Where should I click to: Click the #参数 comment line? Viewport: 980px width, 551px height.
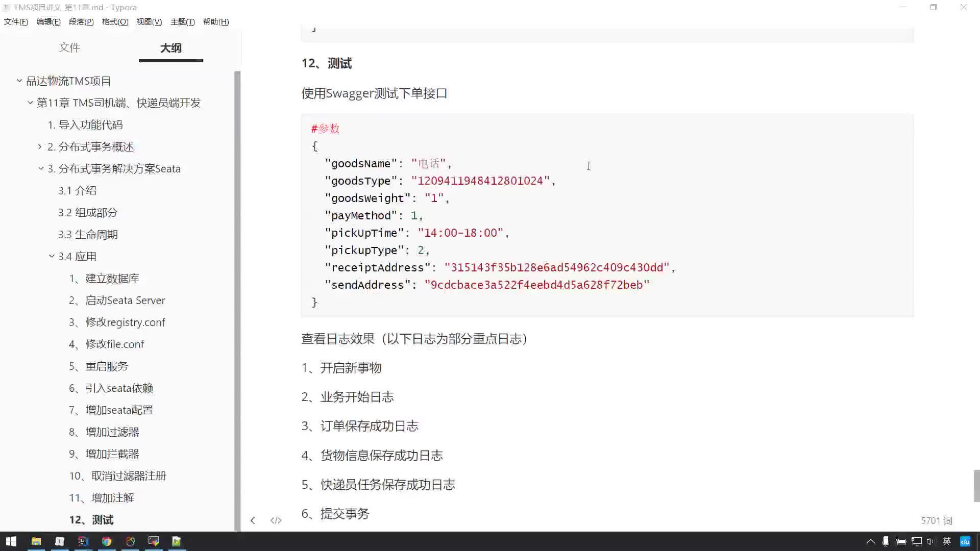pos(325,129)
